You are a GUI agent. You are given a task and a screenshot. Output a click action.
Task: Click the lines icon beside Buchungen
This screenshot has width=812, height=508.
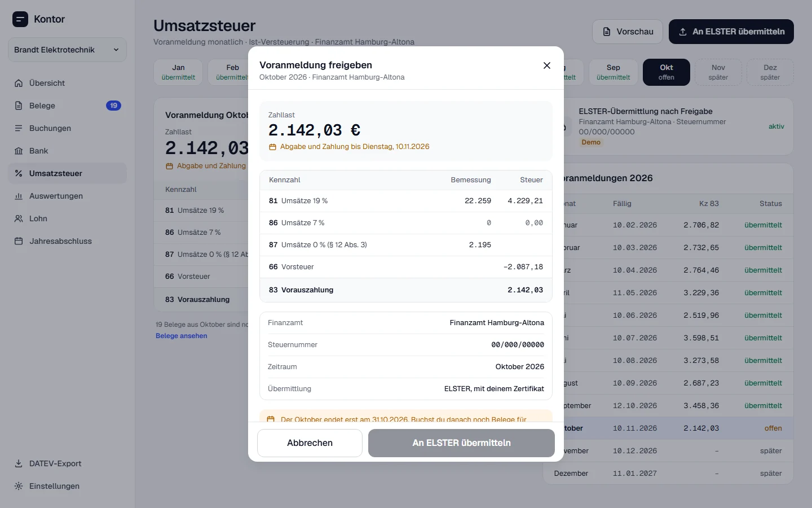tap(19, 128)
